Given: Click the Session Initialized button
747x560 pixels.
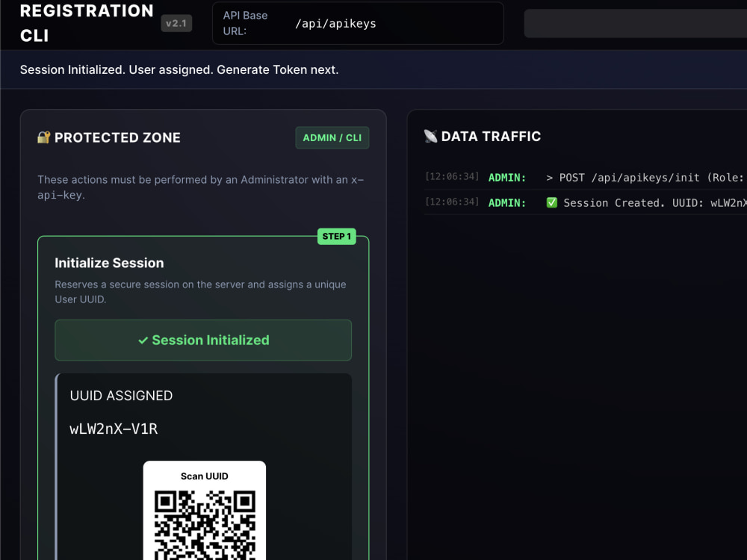Looking at the screenshot, I should [x=203, y=340].
